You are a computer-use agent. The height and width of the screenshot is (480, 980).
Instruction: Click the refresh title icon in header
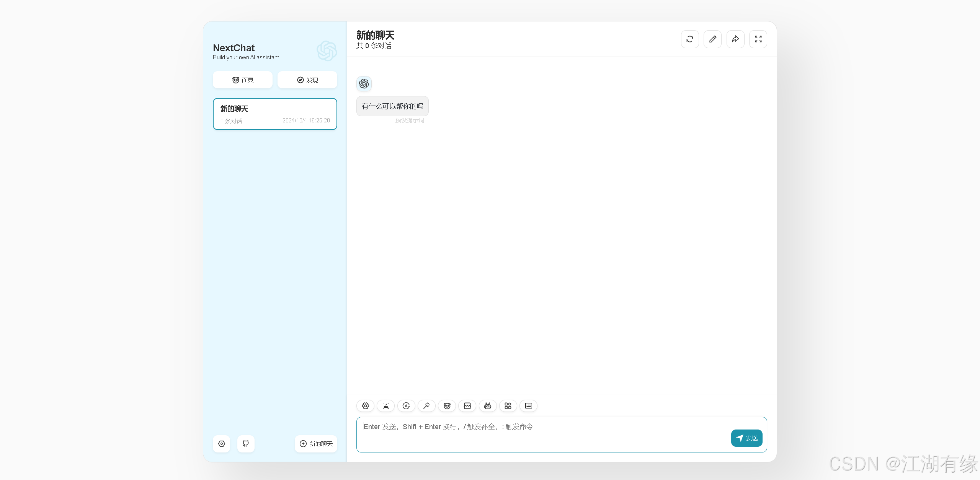tap(690, 39)
